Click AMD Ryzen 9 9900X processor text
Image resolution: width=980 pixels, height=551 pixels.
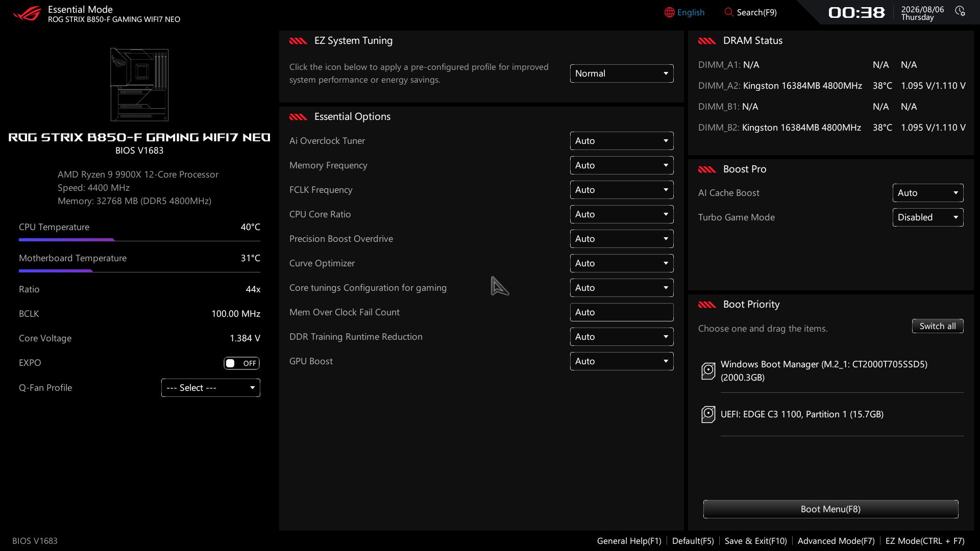tap(138, 174)
